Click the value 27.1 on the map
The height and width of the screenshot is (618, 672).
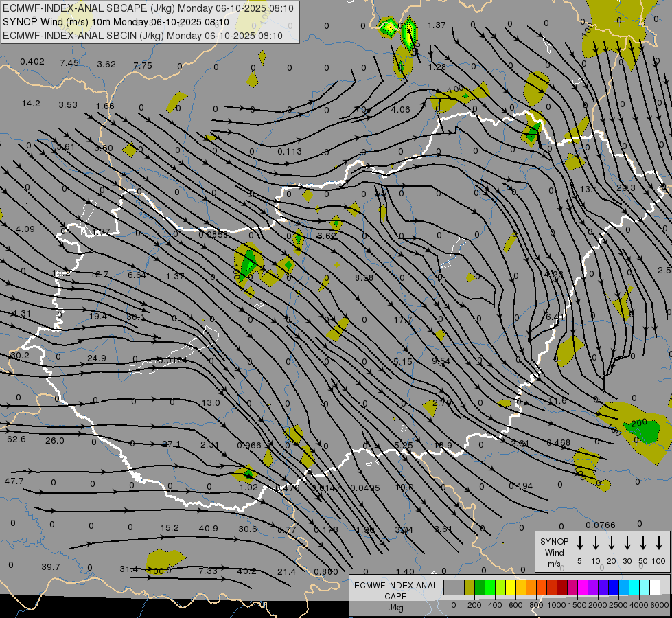tap(171, 444)
